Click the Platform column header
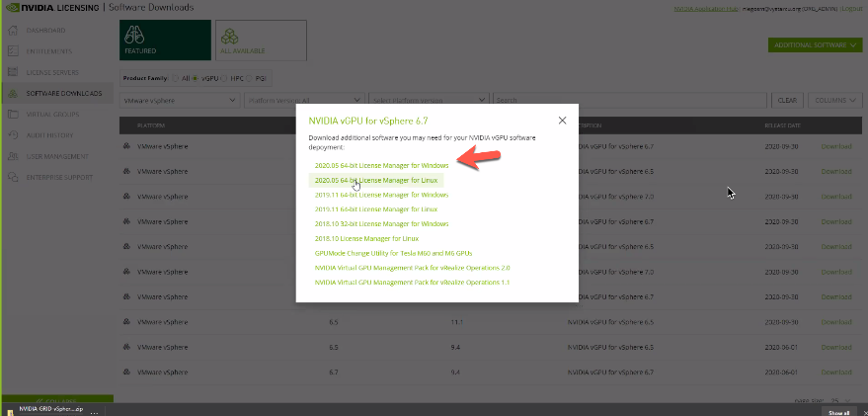Image resolution: width=868 pixels, height=416 pixels. click(x=151, y=125)
